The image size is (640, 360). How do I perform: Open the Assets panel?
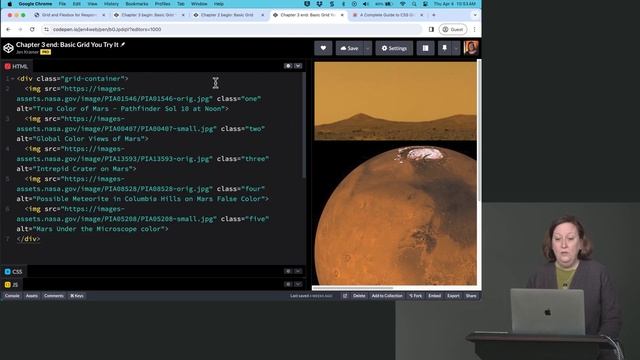31,296
